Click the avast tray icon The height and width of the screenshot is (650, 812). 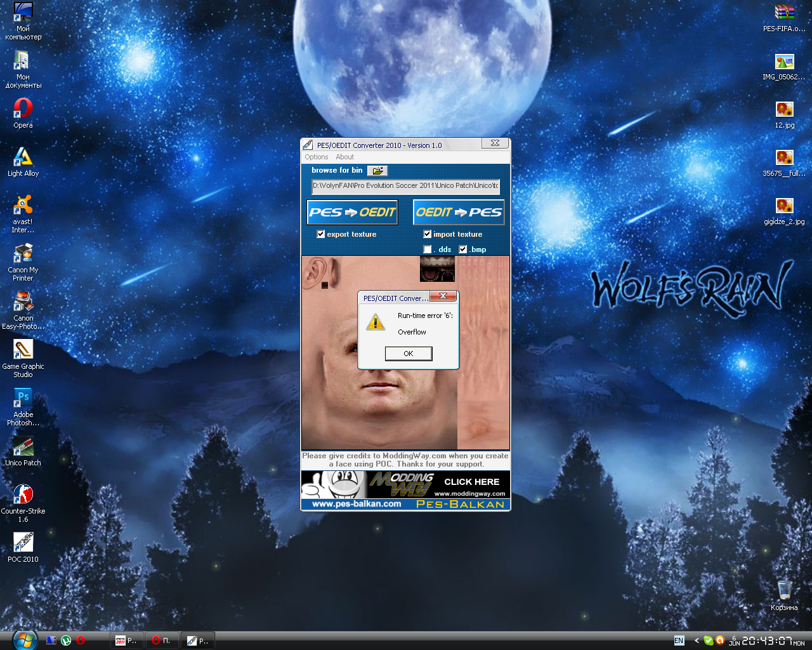(720, 640)
